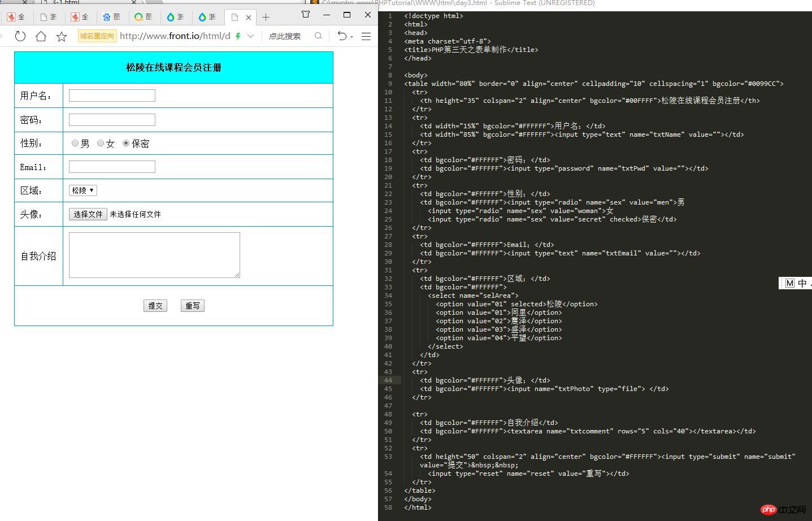812x521 pixels.
Task: Open the small arrow beside undo icon
Action: click(x=351, y=37)
